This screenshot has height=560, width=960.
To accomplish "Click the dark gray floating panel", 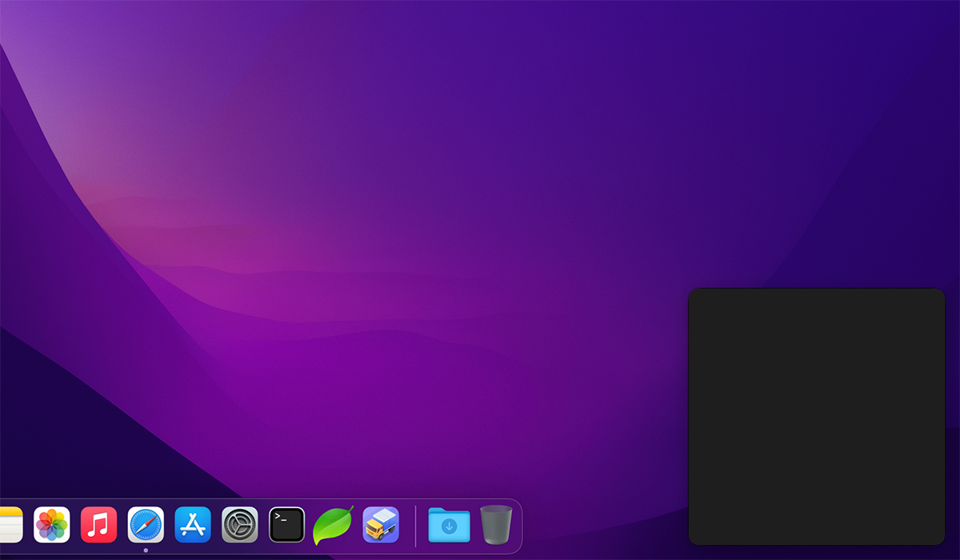I will click(816, 416).
